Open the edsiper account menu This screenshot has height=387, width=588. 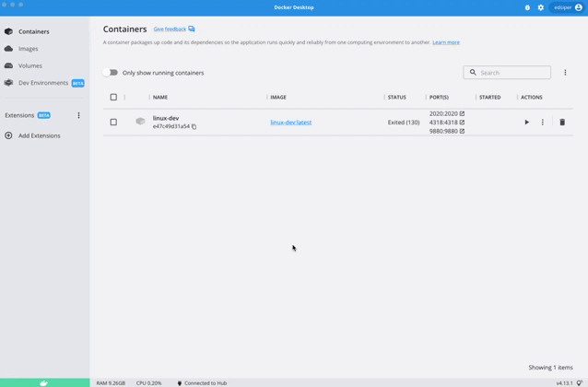pyautogui.click(x=567, y=7)
